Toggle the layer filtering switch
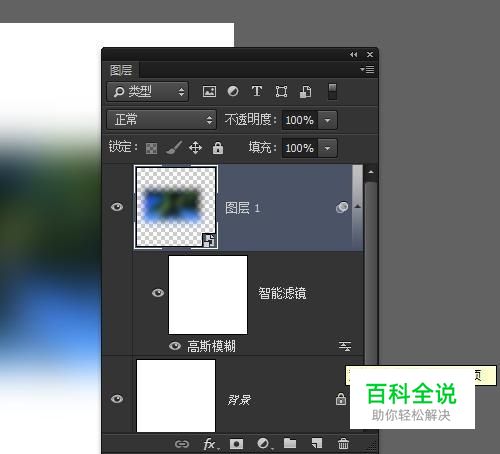 click(332, 92)
